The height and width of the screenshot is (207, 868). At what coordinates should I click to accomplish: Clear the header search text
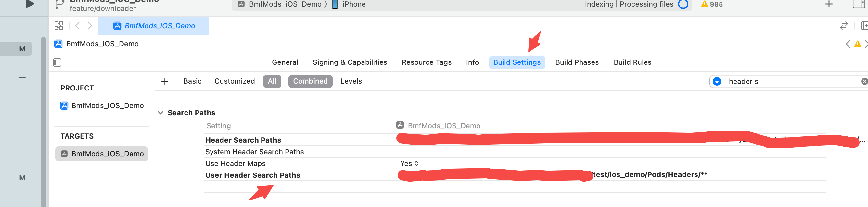pyautogui.click(x=864, y=81)
